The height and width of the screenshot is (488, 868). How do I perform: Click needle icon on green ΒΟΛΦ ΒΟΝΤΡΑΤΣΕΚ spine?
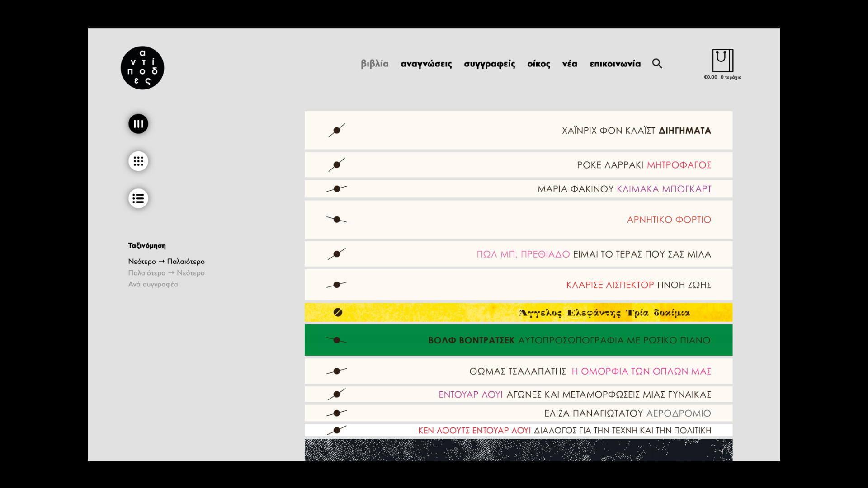click(x=337, y=340)
